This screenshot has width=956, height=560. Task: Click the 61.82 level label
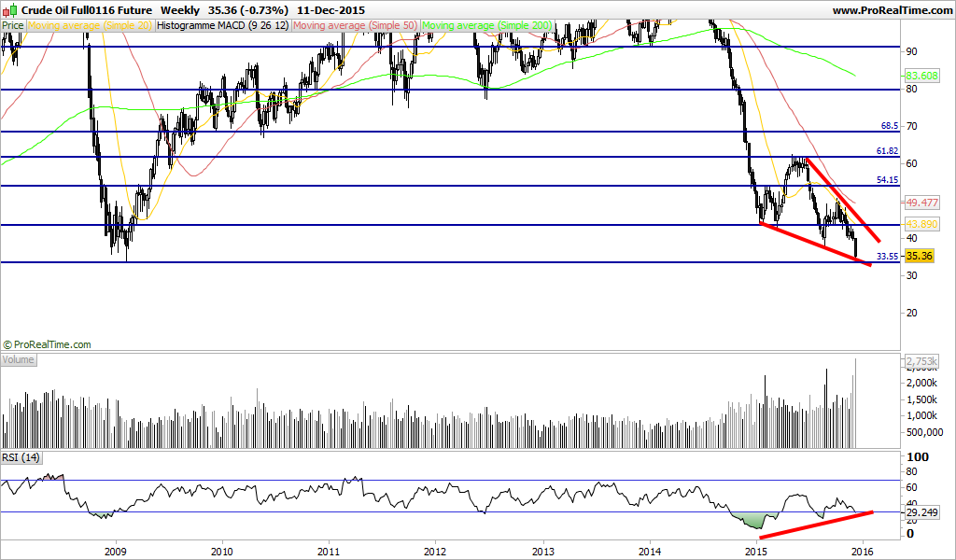(888, 150)
